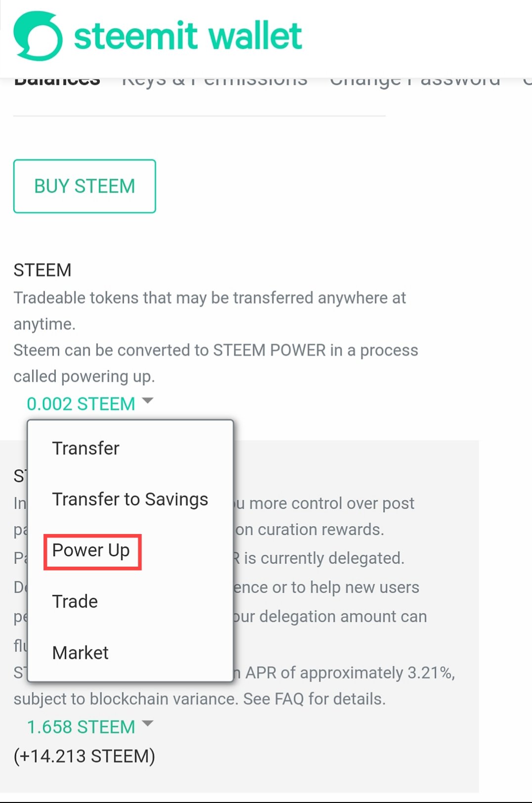Click the (+14.213 STEEM) delegated amount
The height and width of the screenshot is (803, 532).
pos(85,756)
